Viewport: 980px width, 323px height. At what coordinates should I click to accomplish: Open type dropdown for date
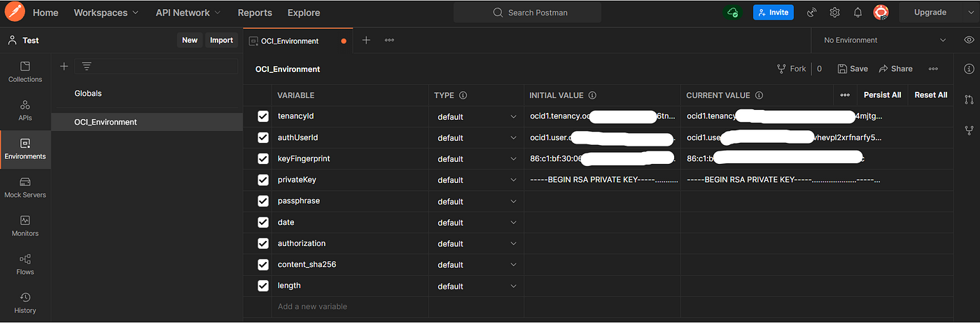click(477, 222)
